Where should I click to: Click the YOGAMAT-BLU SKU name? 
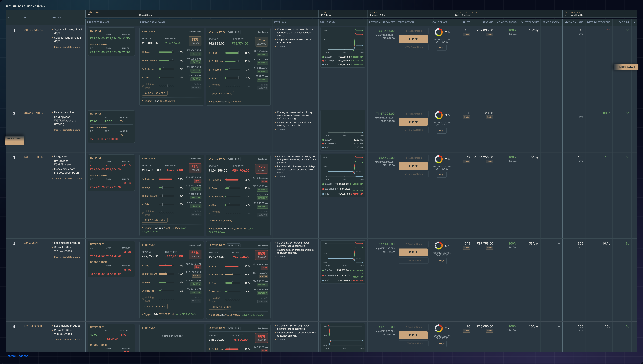(x=32, y=243)
